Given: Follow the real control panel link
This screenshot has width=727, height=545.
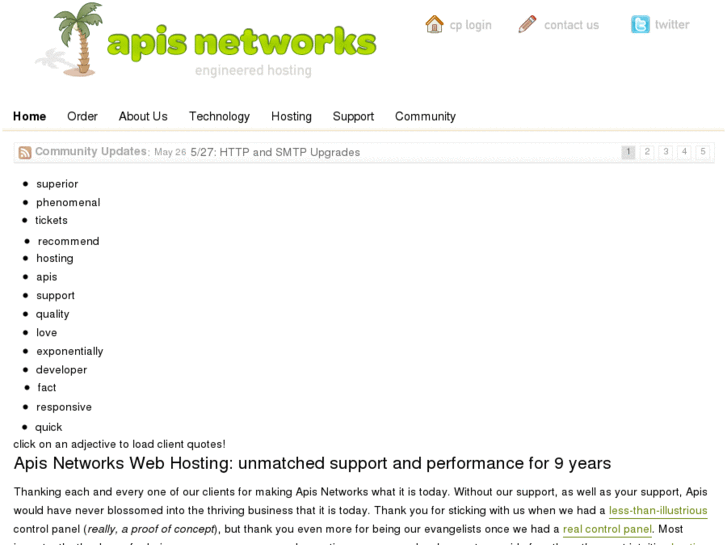Looking at the screenshot, I should coord(607,529).
